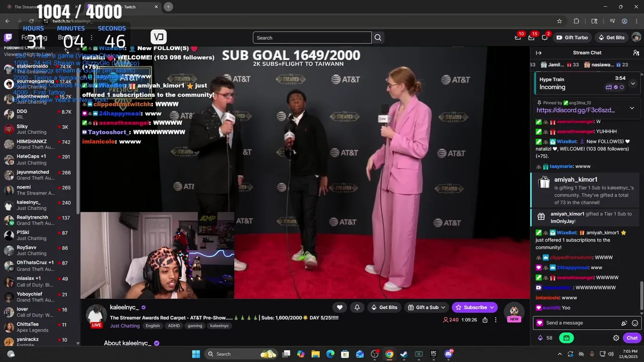Show hidden system tray icons chevron
Viewport: 644px width, 362px height.
click(x=559, y=354)
